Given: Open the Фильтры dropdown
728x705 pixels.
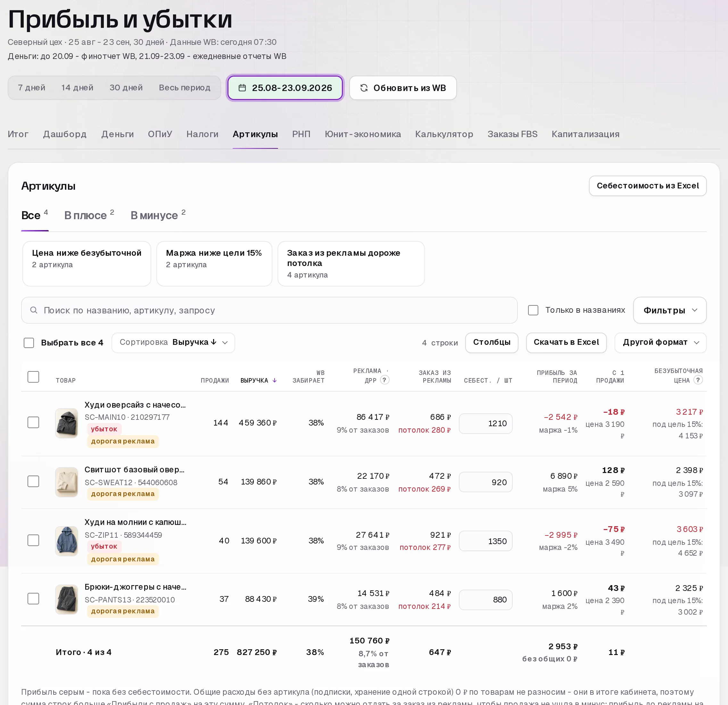Looking at the screenshot, I should click(x=670, y=310).
